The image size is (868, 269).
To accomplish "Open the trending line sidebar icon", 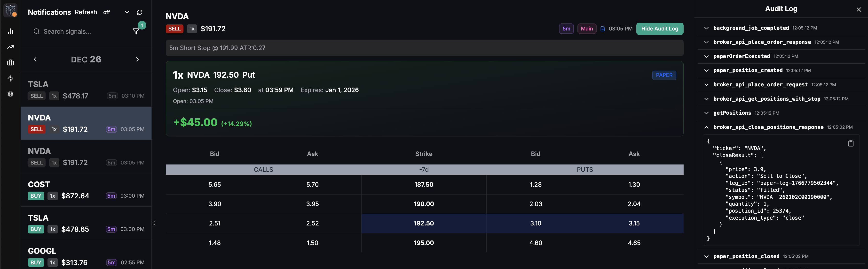I will click(10, 47).
